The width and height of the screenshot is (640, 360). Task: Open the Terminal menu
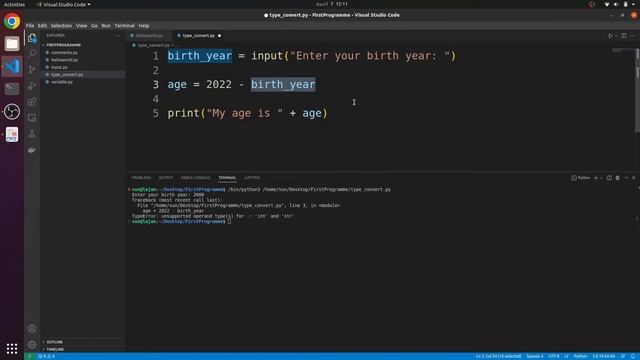pos(124,26)
